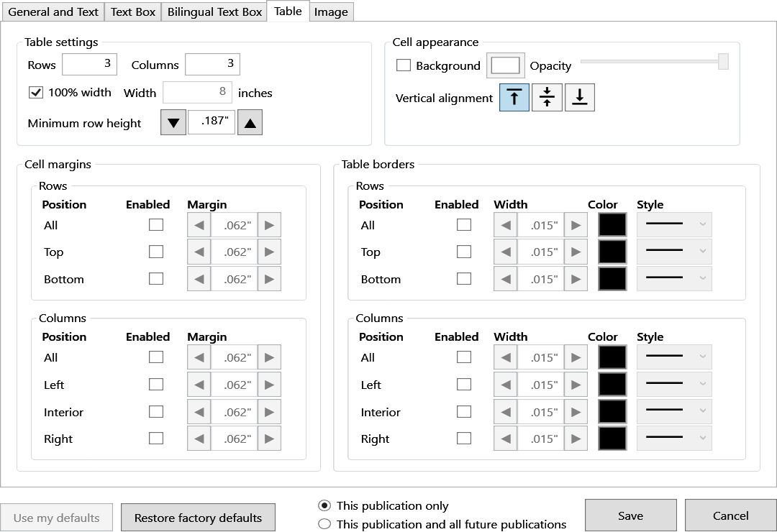Viewport: 777px width, 532px height.
Task: Enable the cell Background checkbox
Action: 404,65
